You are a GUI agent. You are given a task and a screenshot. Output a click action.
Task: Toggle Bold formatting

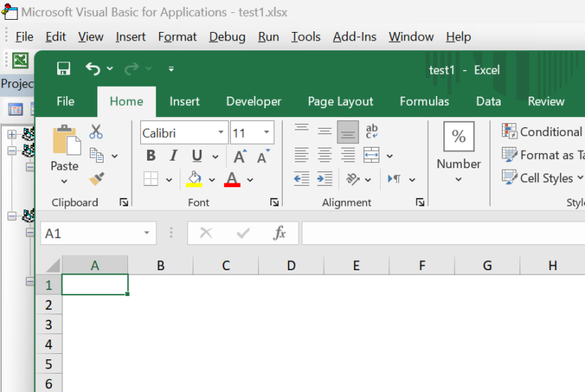151,156
